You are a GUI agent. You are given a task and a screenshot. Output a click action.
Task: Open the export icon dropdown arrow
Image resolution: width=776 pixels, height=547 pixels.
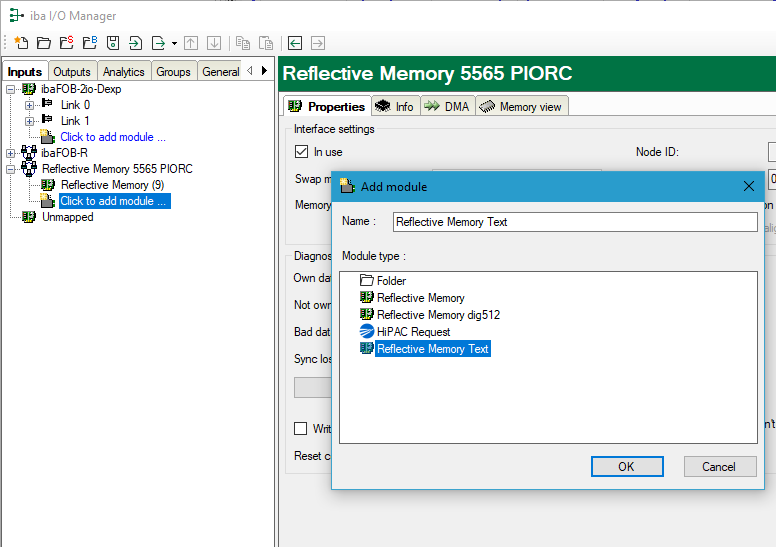(x=174, y=43)
